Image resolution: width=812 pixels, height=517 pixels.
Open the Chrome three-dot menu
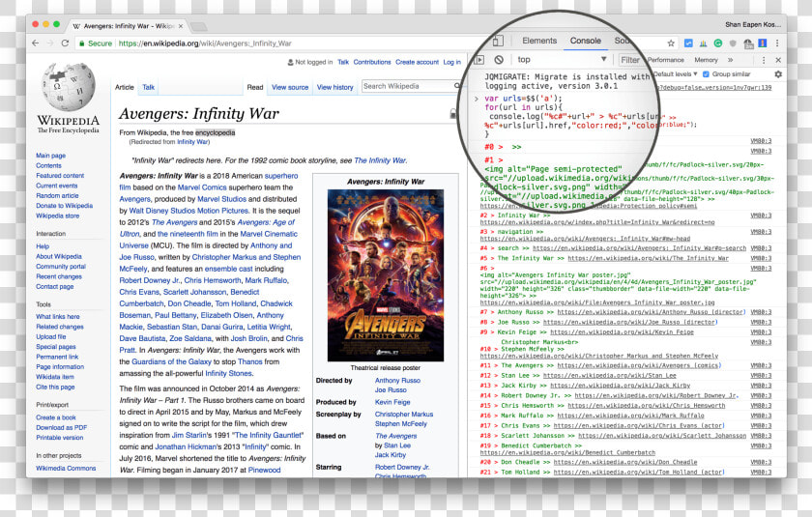tap(777, 43)
